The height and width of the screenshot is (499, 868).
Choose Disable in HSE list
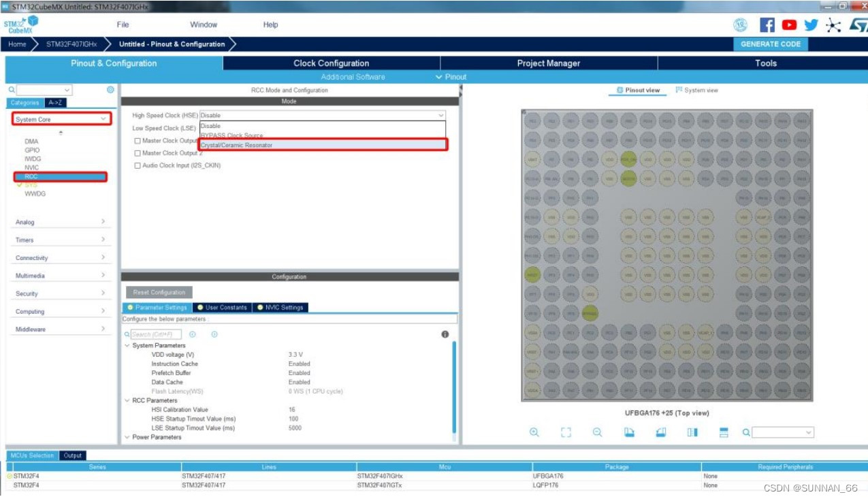323,126
